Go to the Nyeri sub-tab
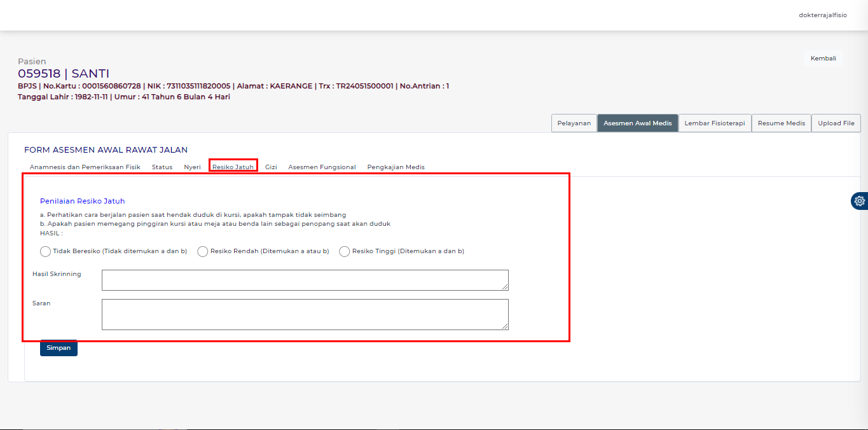Viewport: 868px width, 430px height. tap(192, 167)
